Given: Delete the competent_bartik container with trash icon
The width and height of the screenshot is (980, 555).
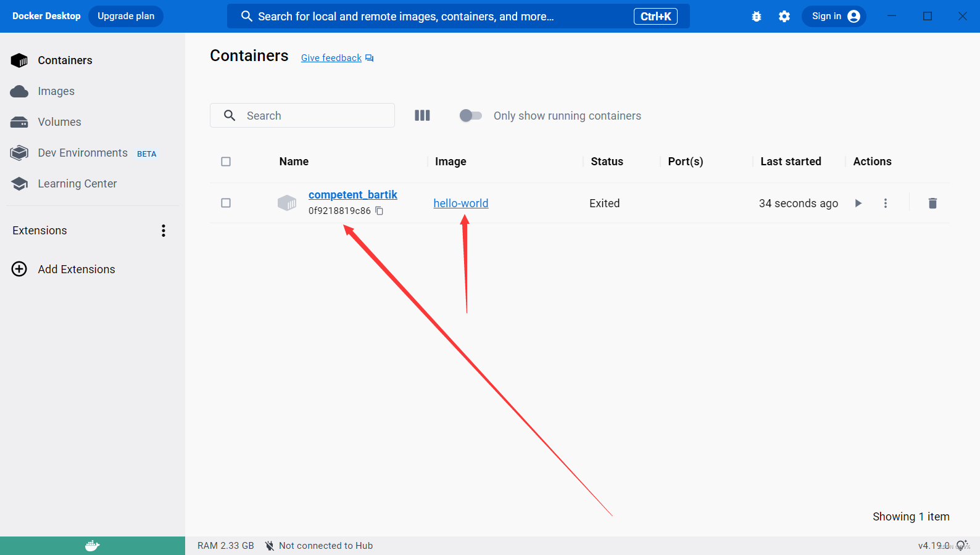Looking at the screenshot, I should [932, 203].
